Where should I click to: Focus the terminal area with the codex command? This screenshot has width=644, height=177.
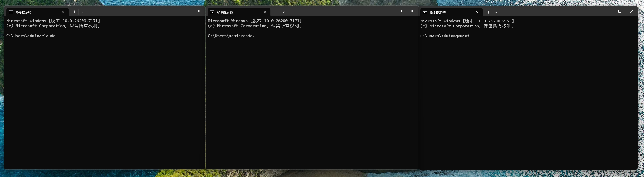312,99
